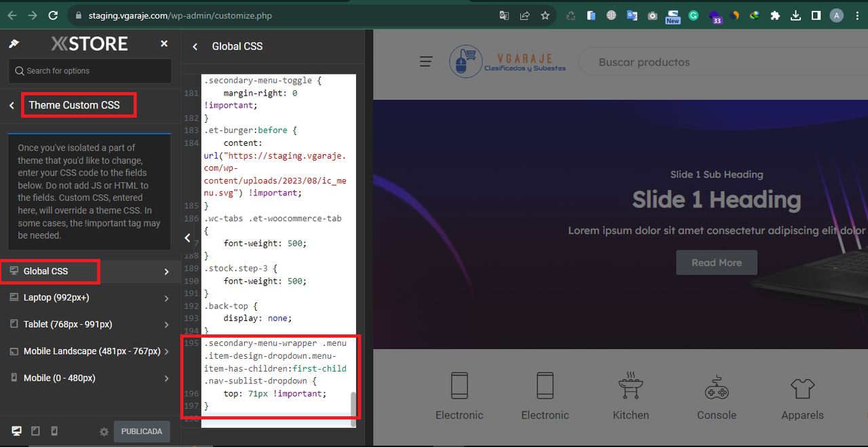Switch to desktop preview mode

pos(16,431)
